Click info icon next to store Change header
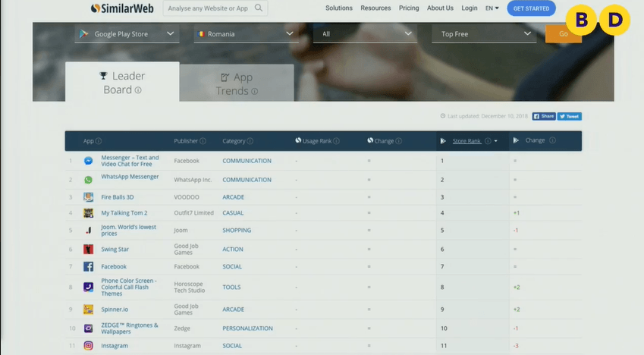 552,140
